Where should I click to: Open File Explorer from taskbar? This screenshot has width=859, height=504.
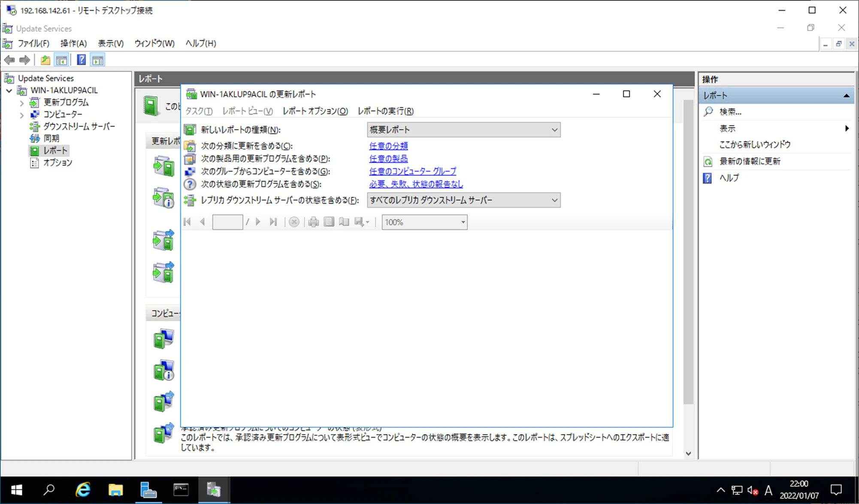[x=115, y=490]
